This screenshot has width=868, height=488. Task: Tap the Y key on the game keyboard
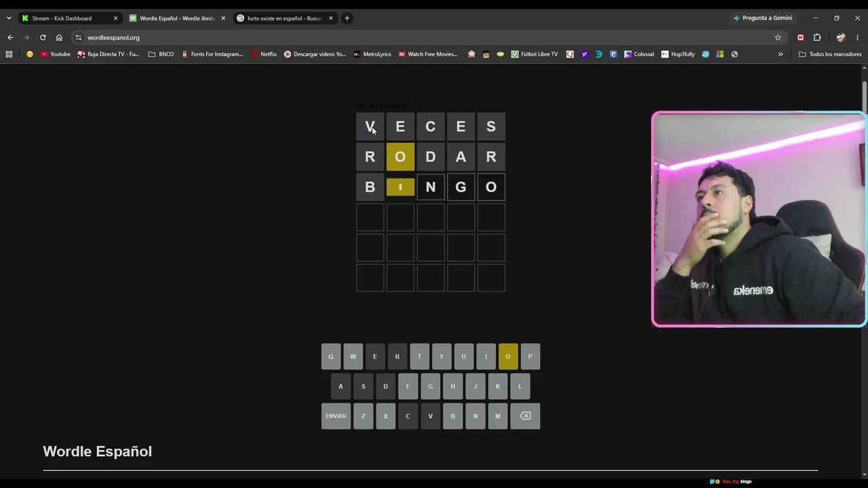[x=441, y=357]
